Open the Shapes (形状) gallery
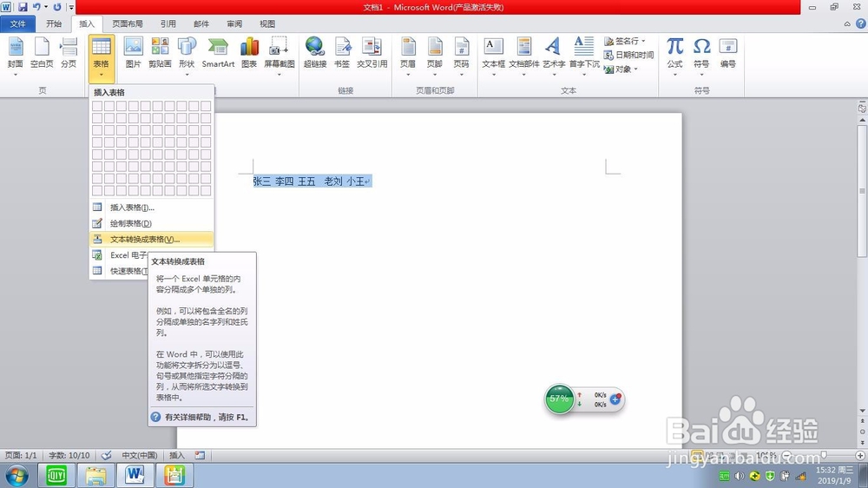868x488 pixels. coord(187,56)
